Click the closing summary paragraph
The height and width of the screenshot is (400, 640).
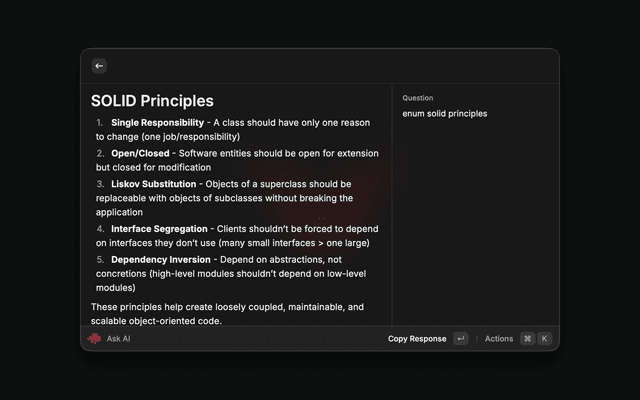[x=227, y=313]
